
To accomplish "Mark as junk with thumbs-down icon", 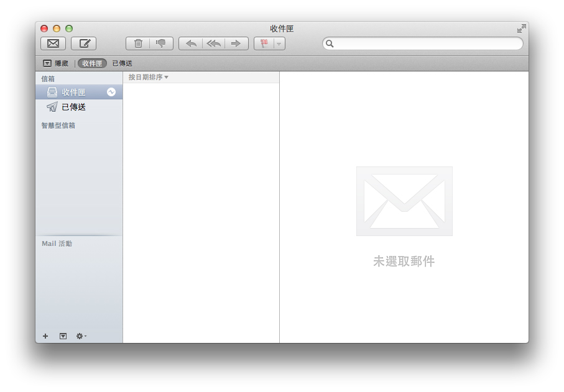I will click(x=161, y=43).
